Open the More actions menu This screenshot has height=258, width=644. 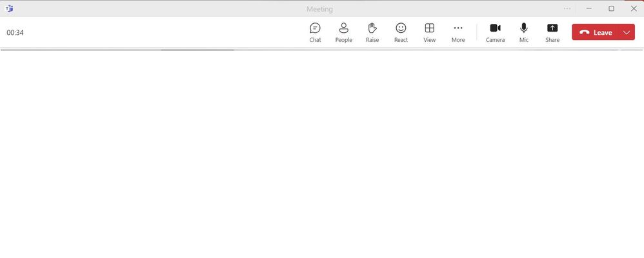click(458, 32)
